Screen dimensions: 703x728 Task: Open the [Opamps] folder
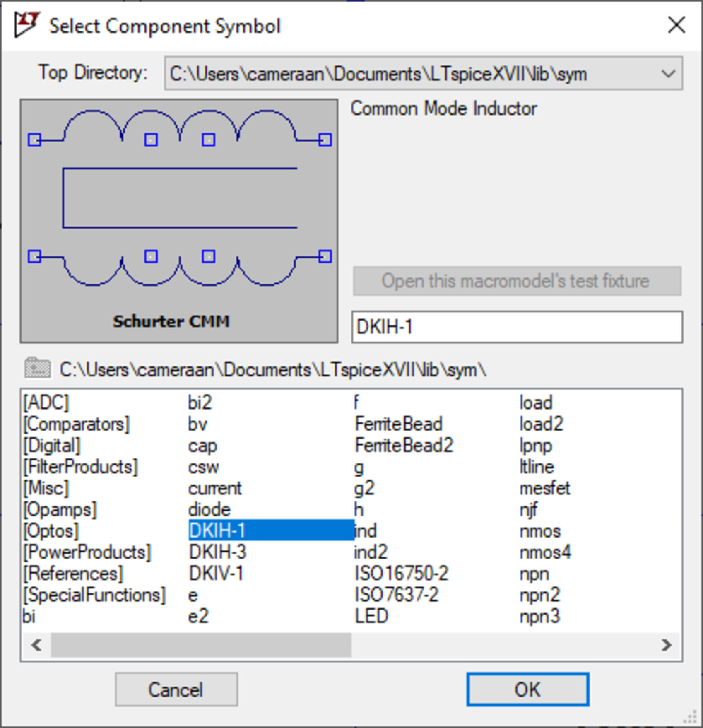coord(60,510)
